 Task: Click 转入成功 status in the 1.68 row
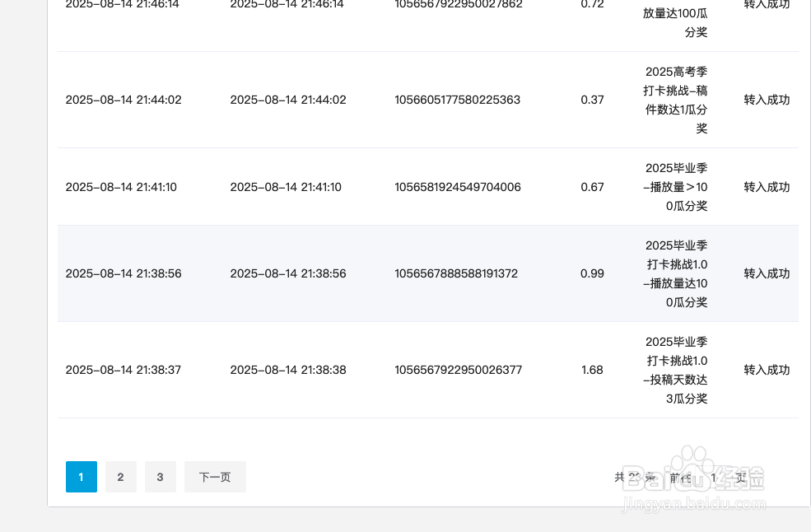coord(767,370)
